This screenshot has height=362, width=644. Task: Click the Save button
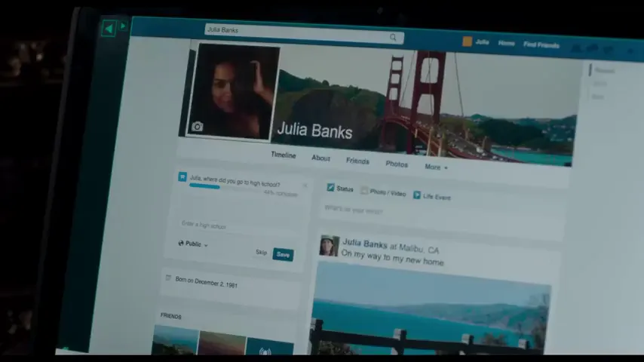pyautogui.click(x=283, y=254)
